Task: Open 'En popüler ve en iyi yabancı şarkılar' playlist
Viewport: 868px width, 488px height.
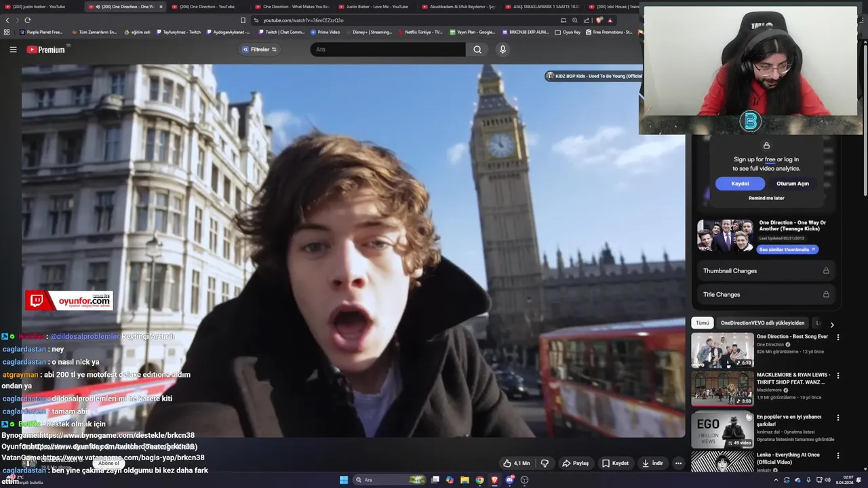Action: tap(722, 430)
